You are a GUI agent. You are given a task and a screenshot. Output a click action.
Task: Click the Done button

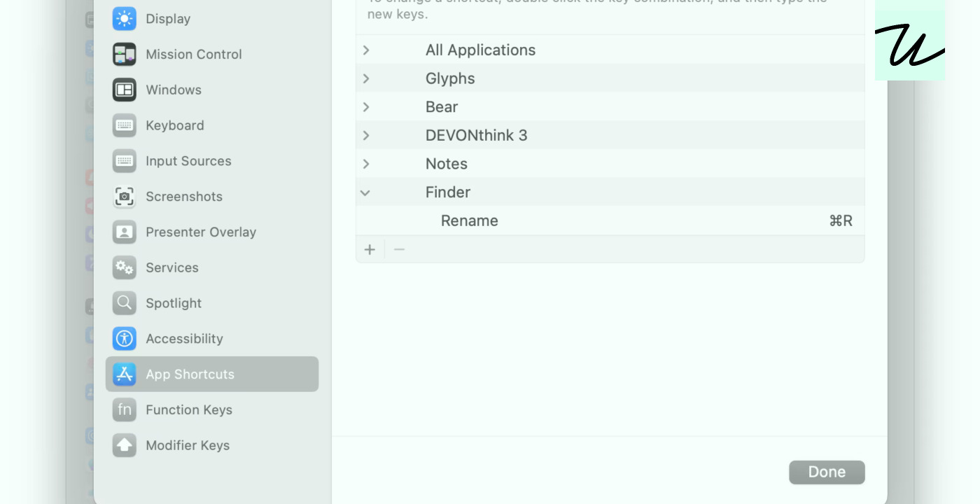[x=827, y=472]
